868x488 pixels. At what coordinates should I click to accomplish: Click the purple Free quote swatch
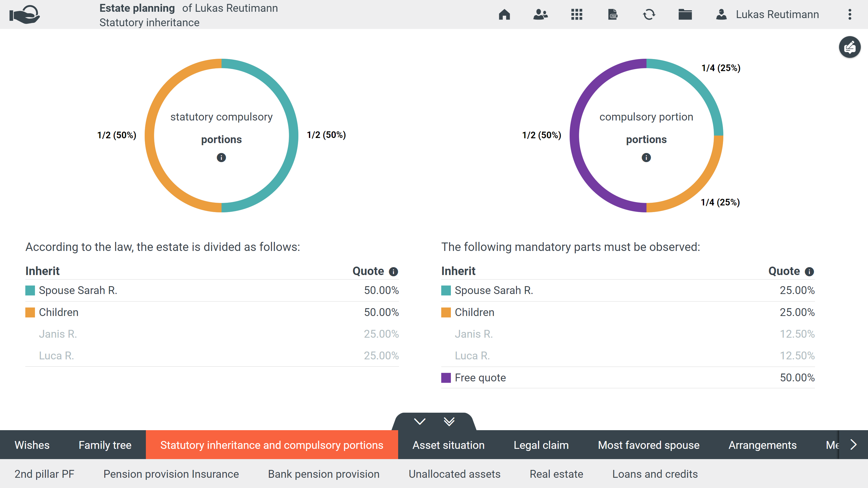tap(446, 377)
